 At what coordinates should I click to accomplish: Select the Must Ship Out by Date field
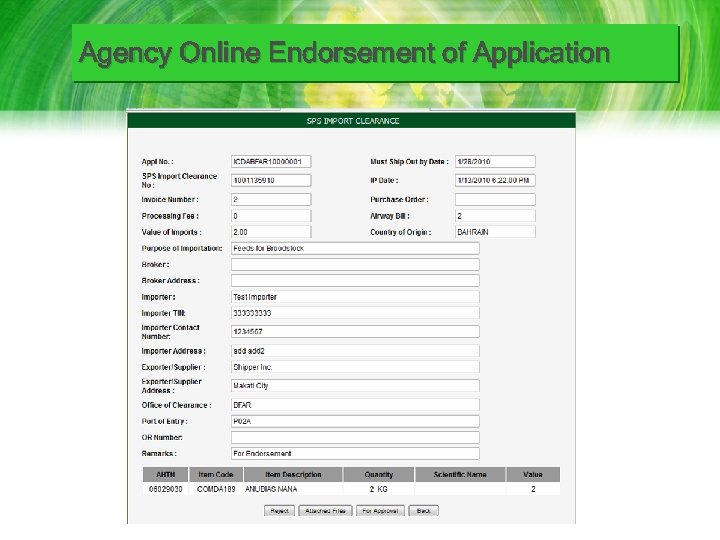point(495,162)
